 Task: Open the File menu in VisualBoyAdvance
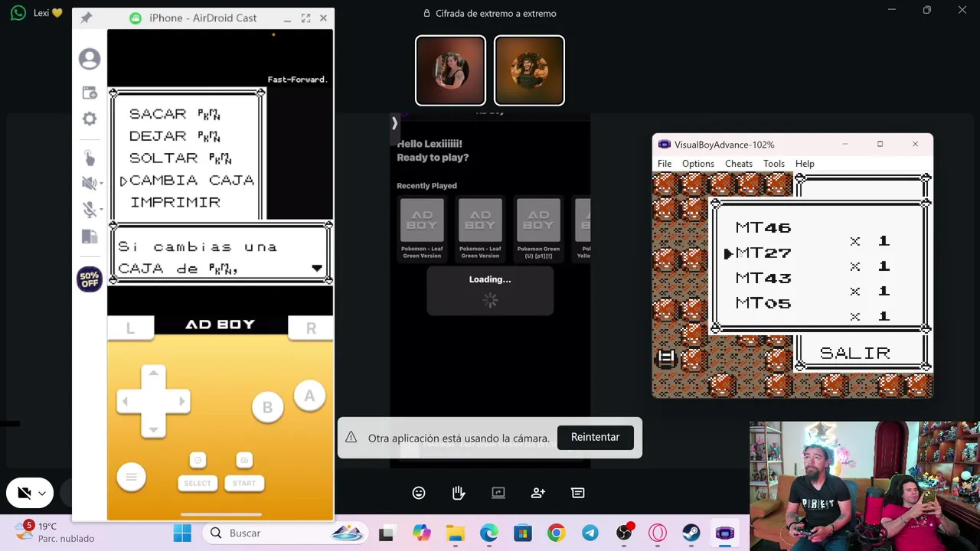pos(665,164)
